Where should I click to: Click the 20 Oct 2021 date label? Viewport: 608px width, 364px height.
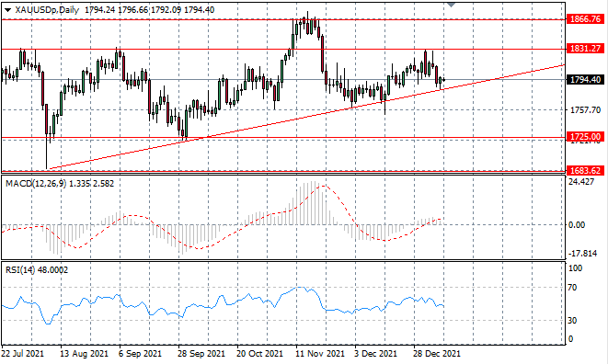[260, 354]
